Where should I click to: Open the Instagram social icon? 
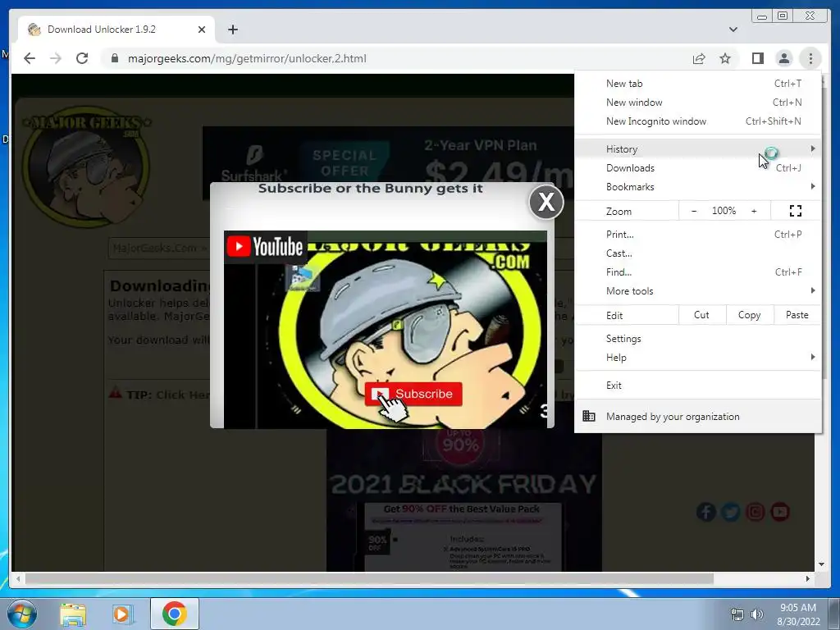[x=756, y=512]
